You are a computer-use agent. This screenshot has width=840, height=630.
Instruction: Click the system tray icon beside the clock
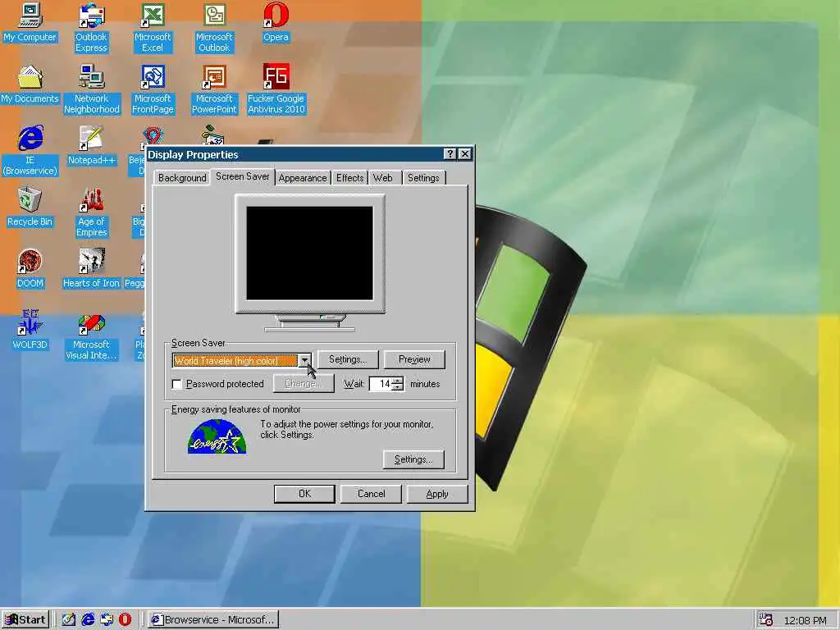coord(766,619)
